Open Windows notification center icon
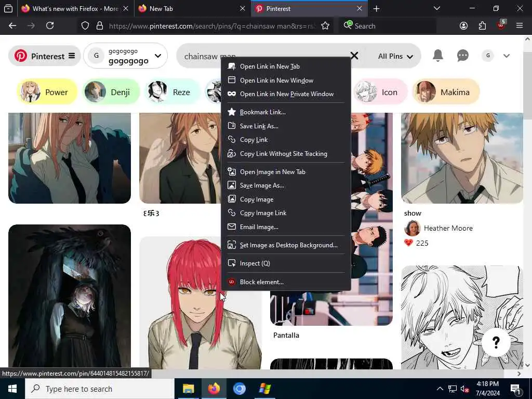 coord(515,389)
